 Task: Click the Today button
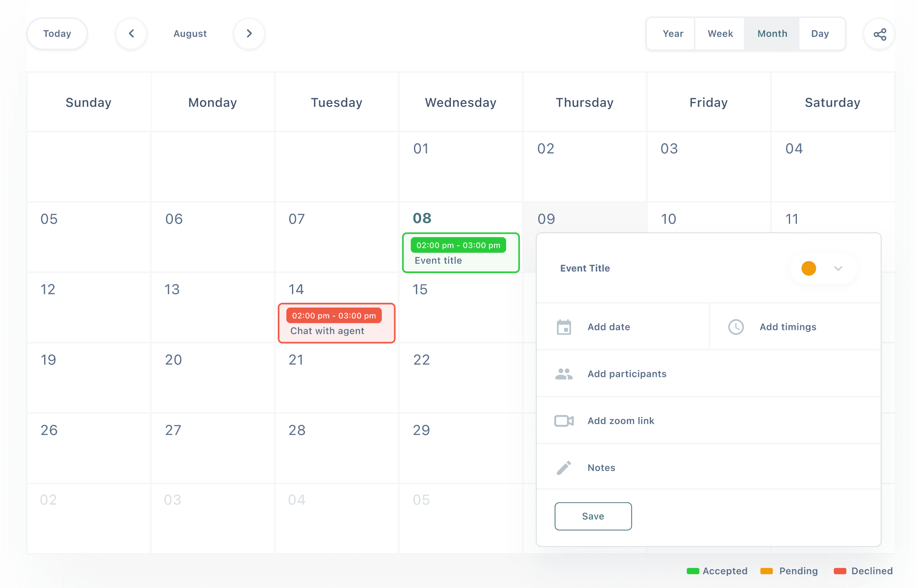click(x=57, y=34)
